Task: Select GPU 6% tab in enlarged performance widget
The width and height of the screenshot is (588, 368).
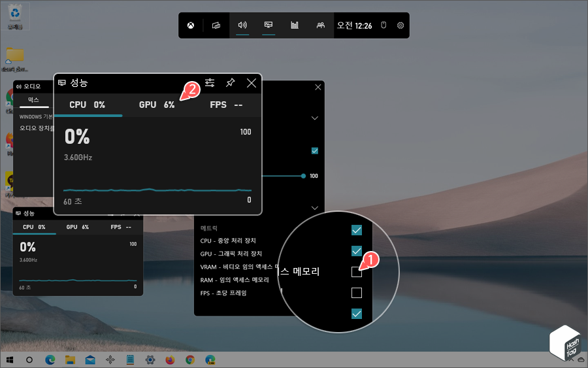Action: pyautogui.click(x=157, y=105)
